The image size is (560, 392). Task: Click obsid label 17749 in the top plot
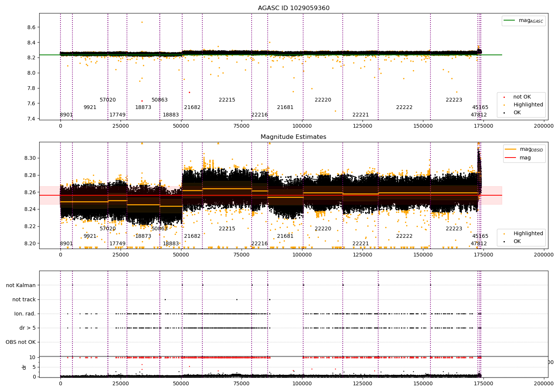[x=117, y=115]
